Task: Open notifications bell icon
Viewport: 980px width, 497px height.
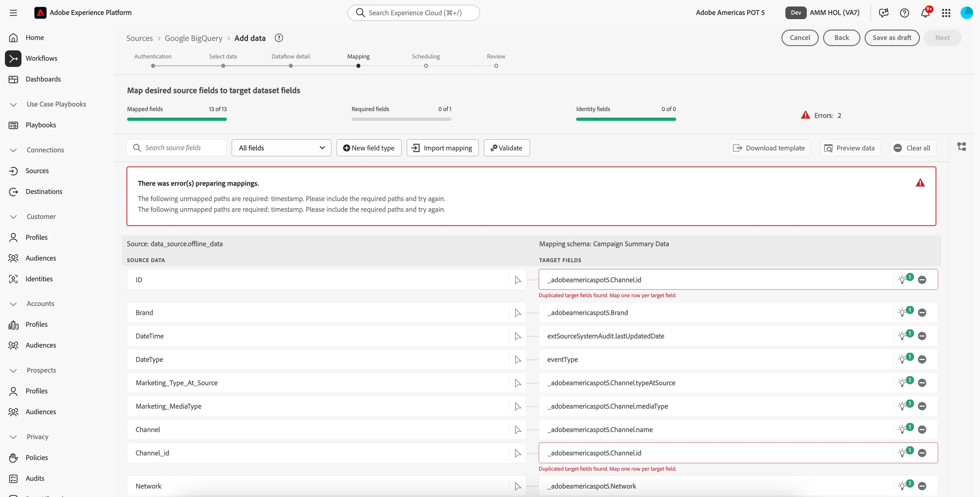Action: (x=925, y=13)
